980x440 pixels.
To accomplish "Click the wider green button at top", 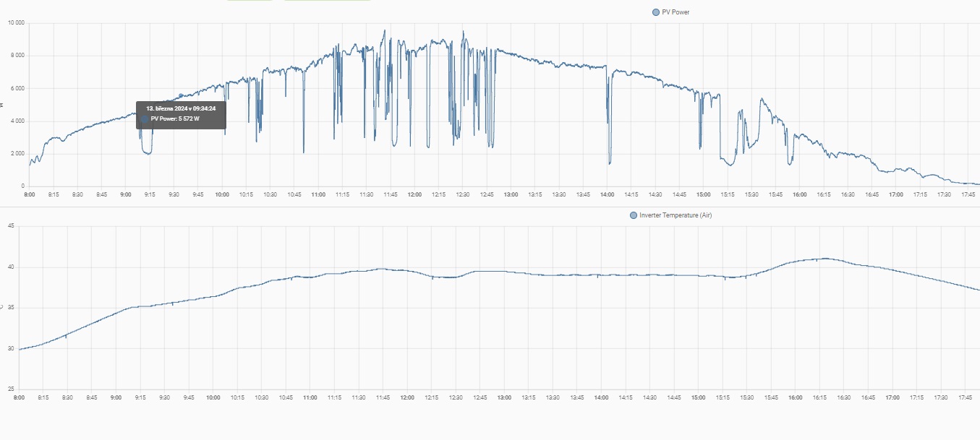I will 327,1.
